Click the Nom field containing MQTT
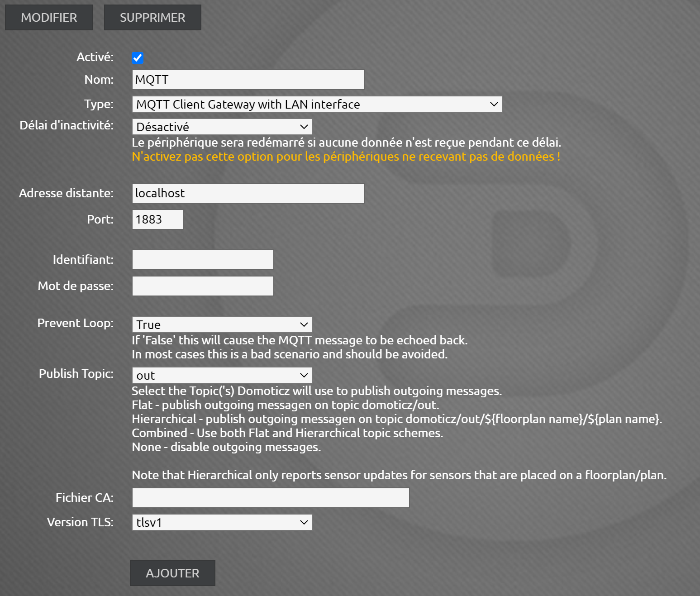The image size is (700, 596). (248, 80)
